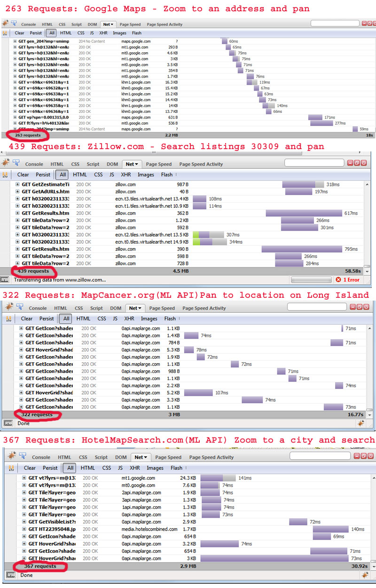Expand the 'GET ft?lyrs=h%40132' request row
376x588 pixels.
16,123
